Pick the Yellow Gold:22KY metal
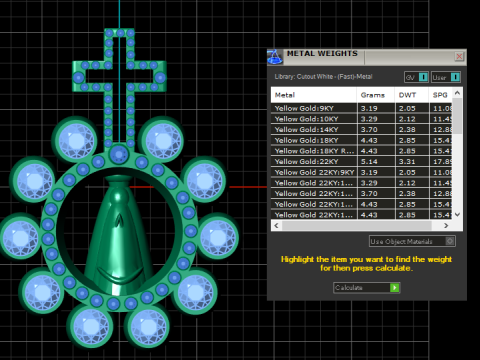 pos(362,161)
